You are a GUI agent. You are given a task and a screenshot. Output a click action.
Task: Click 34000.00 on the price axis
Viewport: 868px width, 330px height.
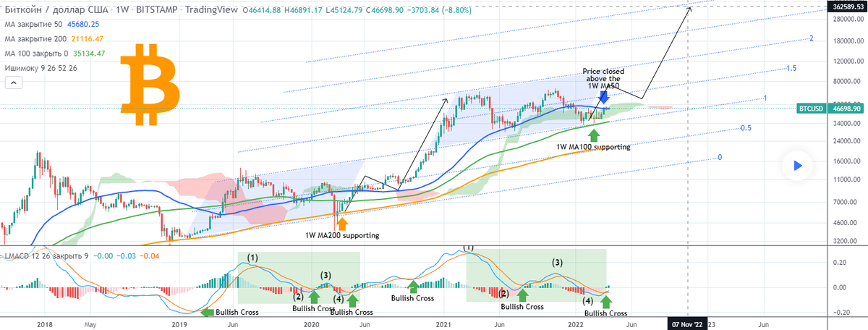point(846,123)
